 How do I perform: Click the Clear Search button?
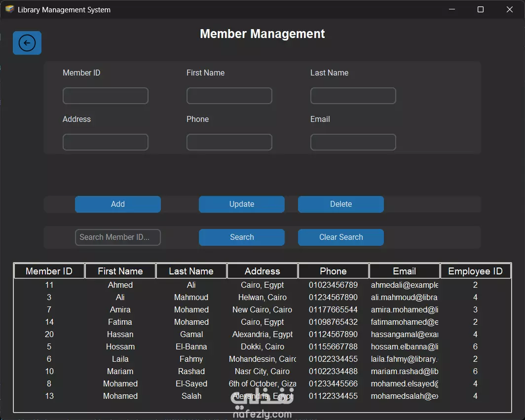341,237
